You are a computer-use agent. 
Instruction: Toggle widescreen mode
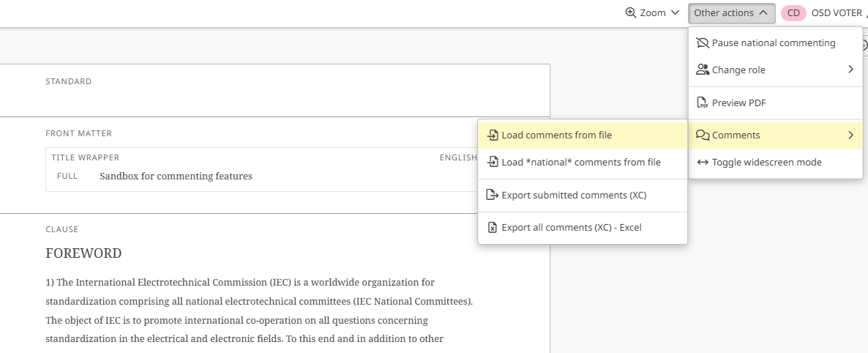[x=766, y=163]
